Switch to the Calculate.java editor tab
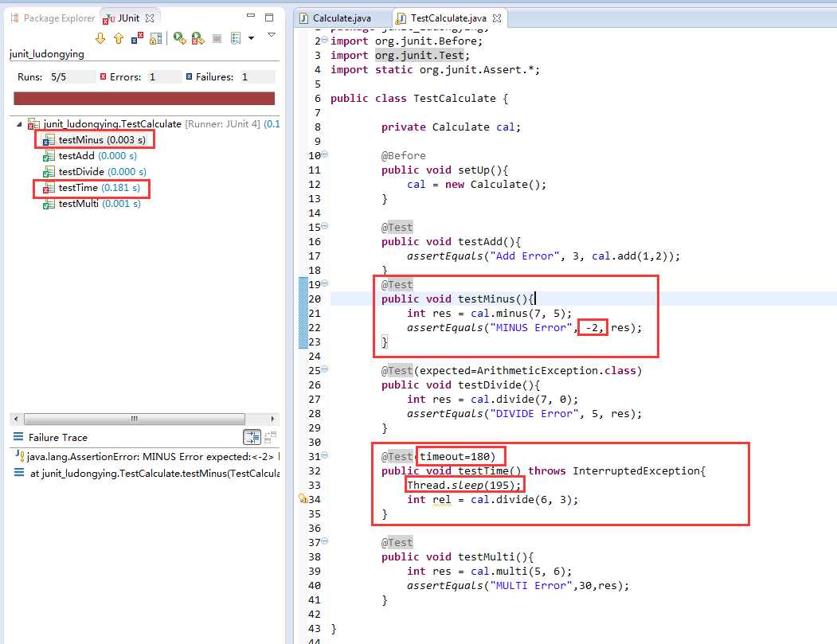This screenshot has height=644, width=837. (336, 18)
